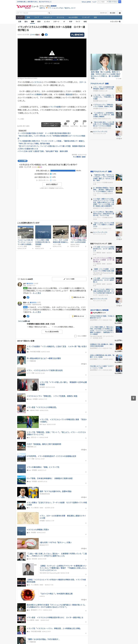Viewport: 138px width, 644px height.
Task: React with わかりやすい lightbulb icon
Action: [74, 124]
